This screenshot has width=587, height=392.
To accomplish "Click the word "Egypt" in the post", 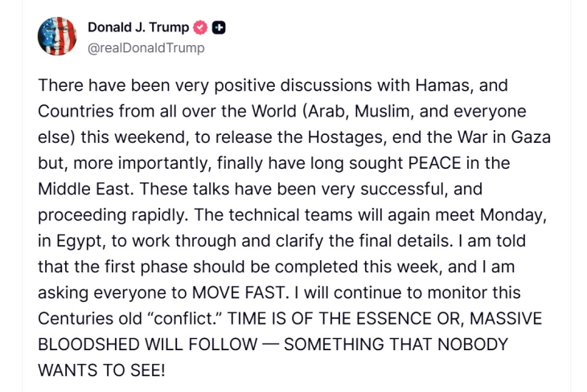I will tap(80, 240).
